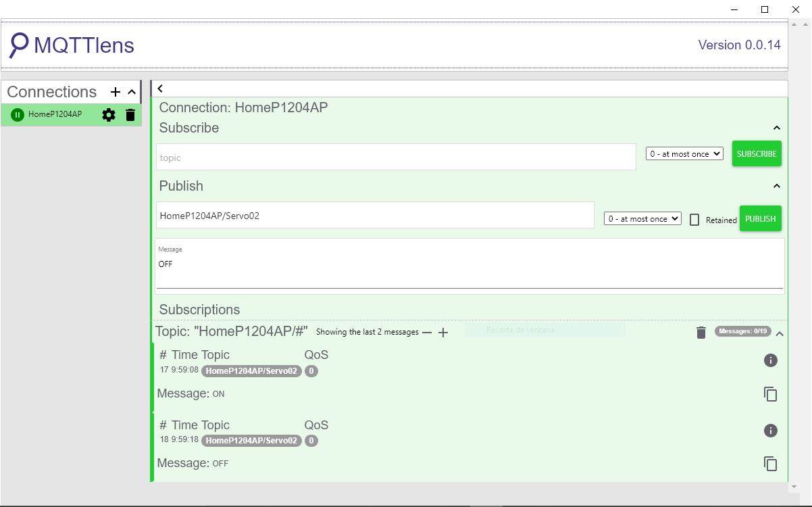Collapse the Publish section
Viewport: 812px width, 507px height.
click(777, 186)
